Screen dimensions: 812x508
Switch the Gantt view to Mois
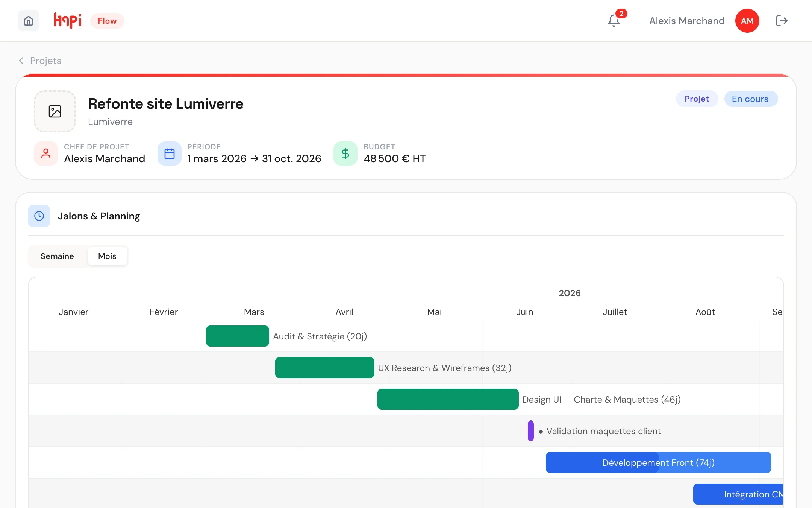[x=107, y=256]
